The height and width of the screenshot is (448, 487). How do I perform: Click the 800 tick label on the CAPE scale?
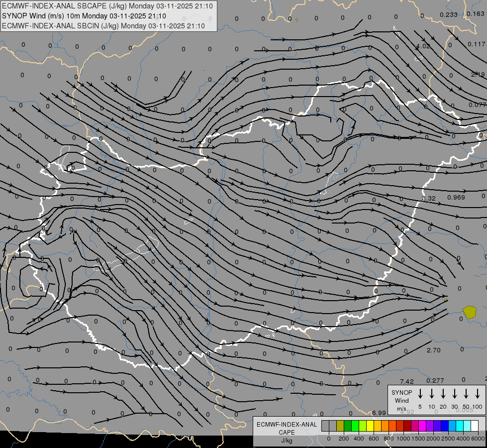[x=389, y=439]
